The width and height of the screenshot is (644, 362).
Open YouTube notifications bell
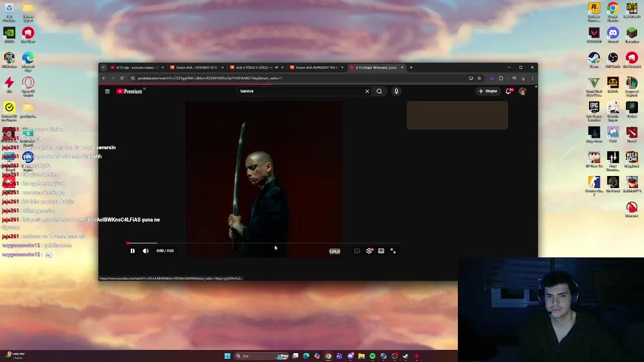click(x=509, y=91)
